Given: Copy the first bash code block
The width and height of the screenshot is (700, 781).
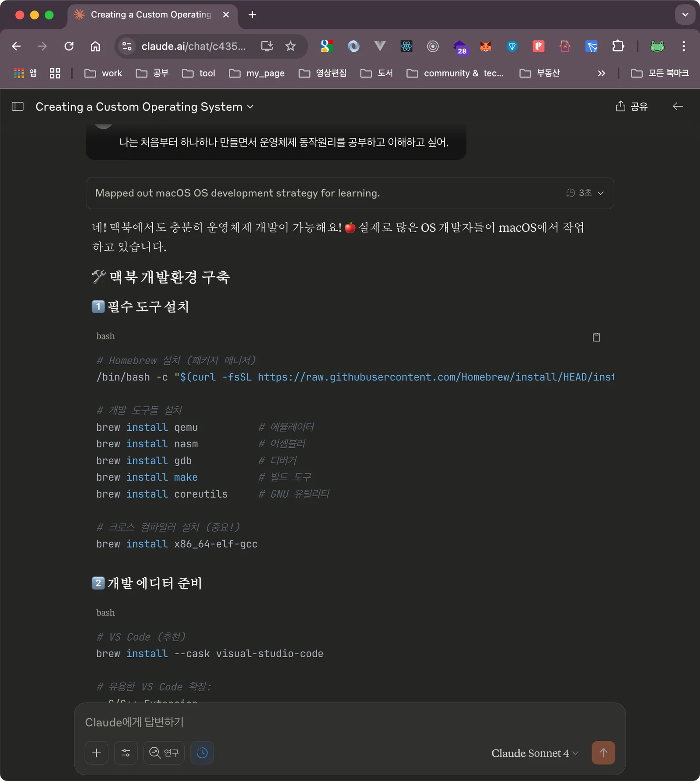Looking at the screenshot, I should tap(596, 337).
